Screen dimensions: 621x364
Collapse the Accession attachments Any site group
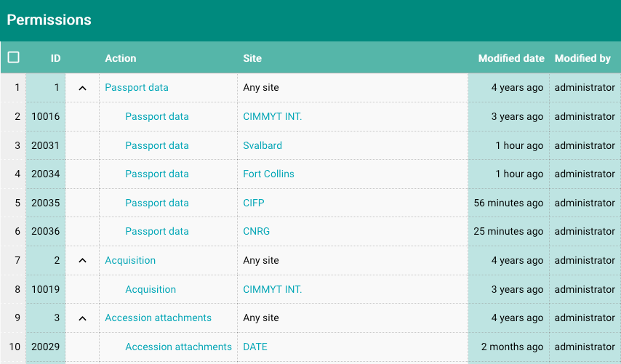pos(82,318)
